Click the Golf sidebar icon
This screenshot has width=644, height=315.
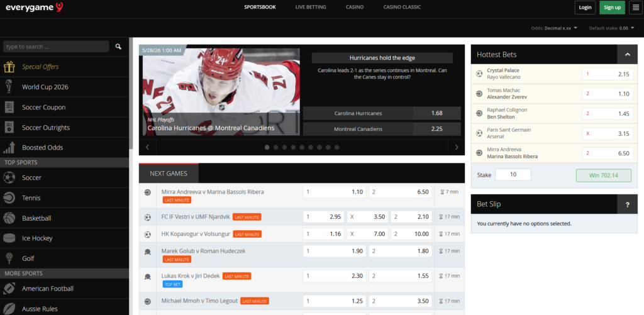pos(9,258)
